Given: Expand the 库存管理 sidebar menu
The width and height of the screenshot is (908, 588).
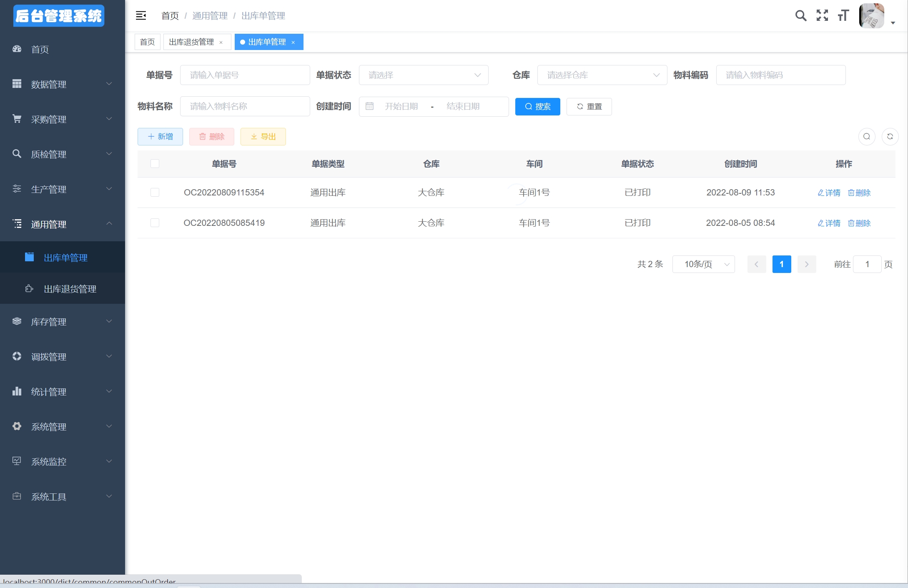Looking at the screenshot, I should 63,322.
